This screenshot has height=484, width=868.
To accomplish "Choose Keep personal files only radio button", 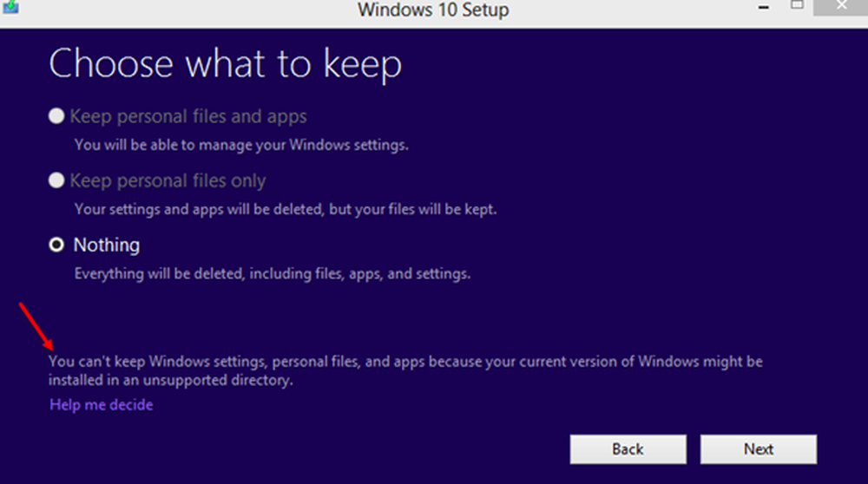I will 56,180.
